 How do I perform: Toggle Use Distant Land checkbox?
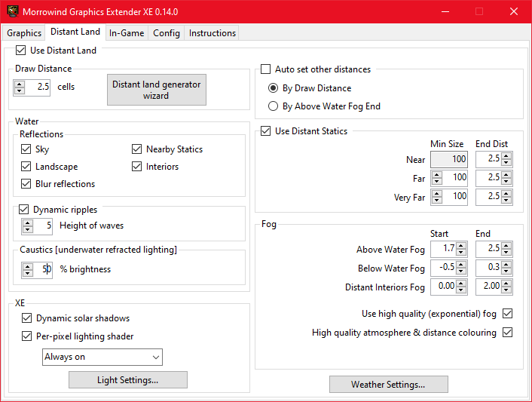[20, 51]
